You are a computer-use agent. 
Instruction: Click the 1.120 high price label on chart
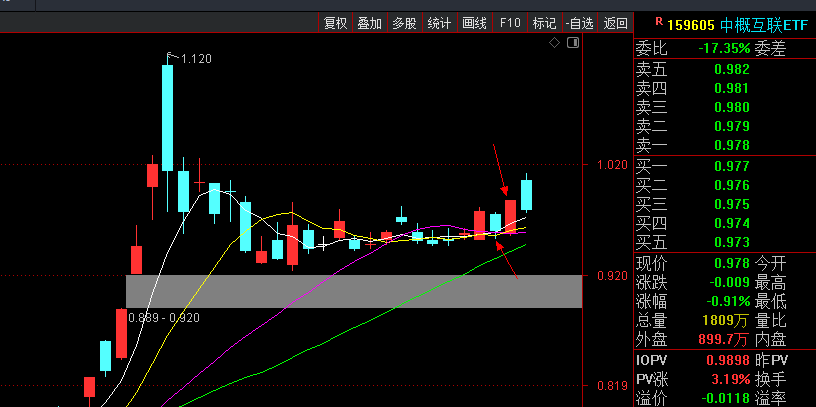pyautogui.click(x=196, y=59)
